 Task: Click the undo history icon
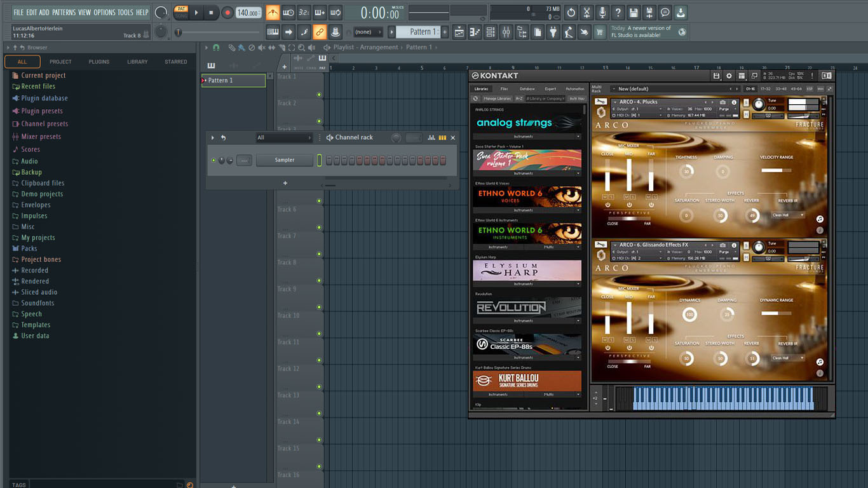pyautogui.click(x=571, y=12)
